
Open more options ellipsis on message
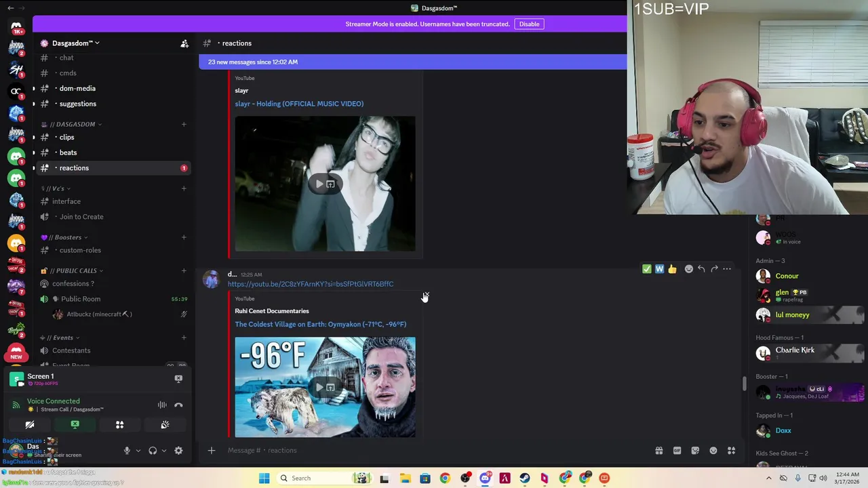727,269
